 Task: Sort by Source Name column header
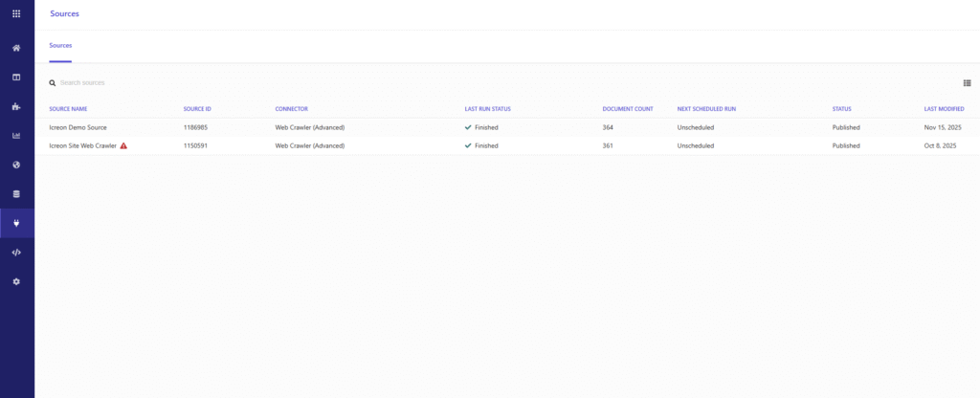tap(68, 109)
